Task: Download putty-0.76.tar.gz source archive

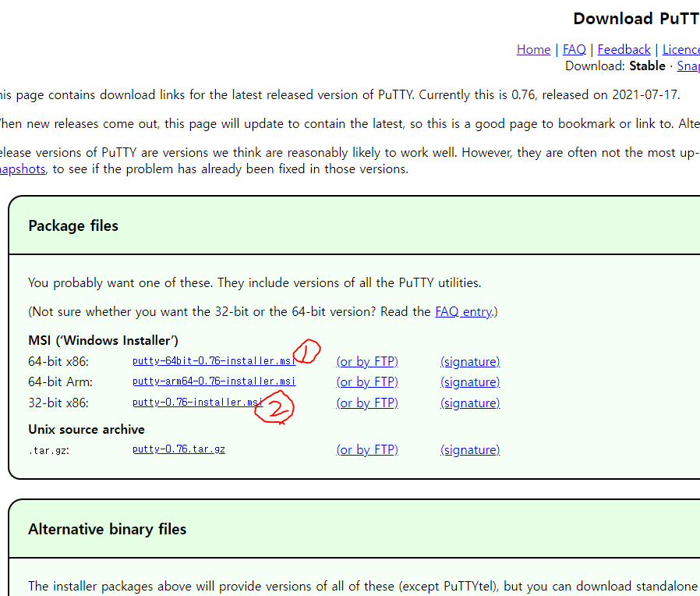Action: [179, 449]
